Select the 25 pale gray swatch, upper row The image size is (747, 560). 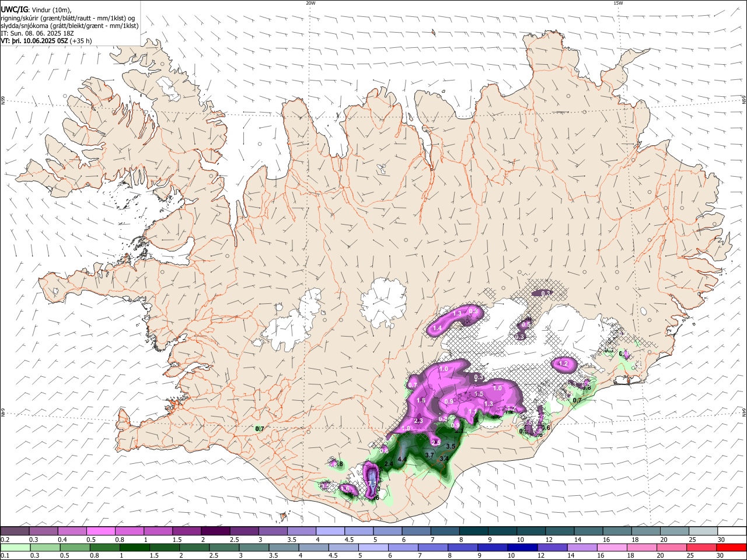(703, 531)
